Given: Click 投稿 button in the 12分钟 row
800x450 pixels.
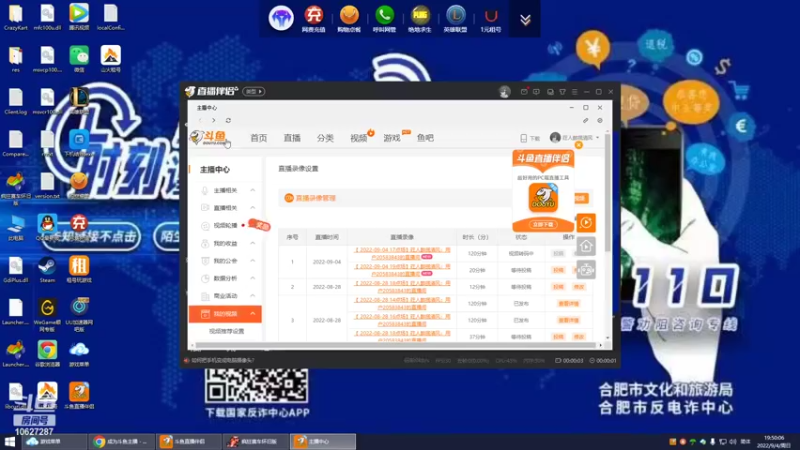Looking at the screenshot, I should pyautogui.click(x=559, y=287).
